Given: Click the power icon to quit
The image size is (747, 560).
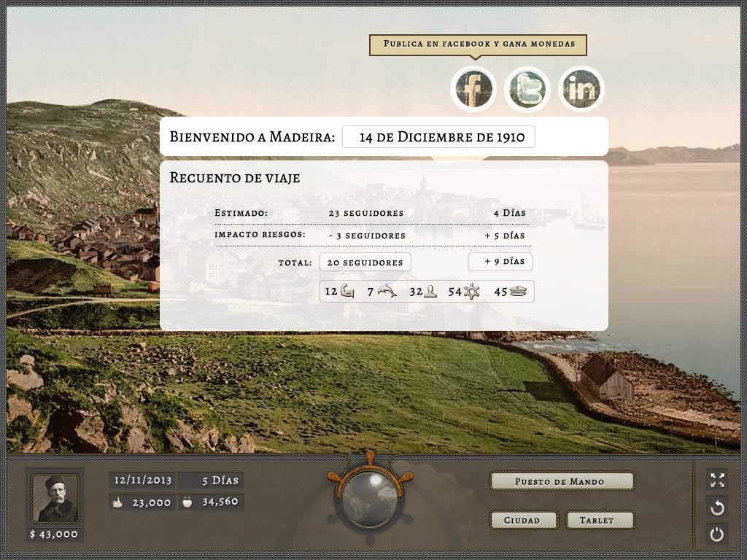Looking at the screenshot, I should point(717,534).
